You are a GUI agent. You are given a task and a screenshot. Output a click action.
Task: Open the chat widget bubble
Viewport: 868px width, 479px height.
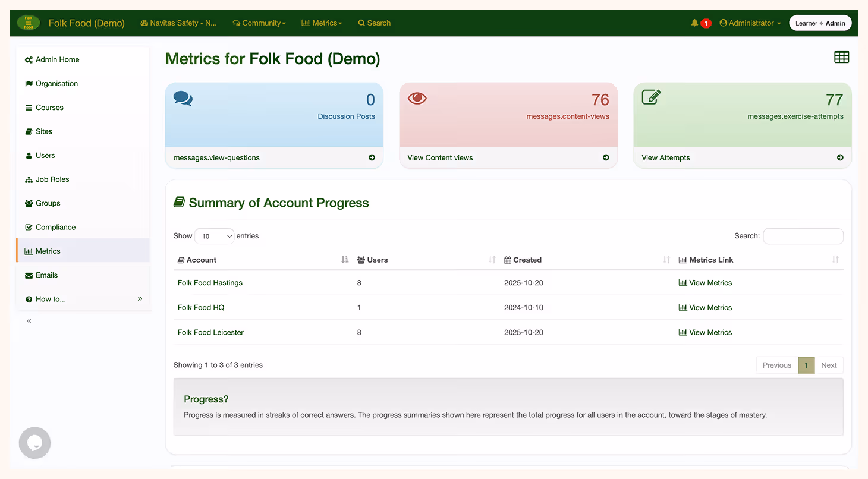[x=34, y=443]
